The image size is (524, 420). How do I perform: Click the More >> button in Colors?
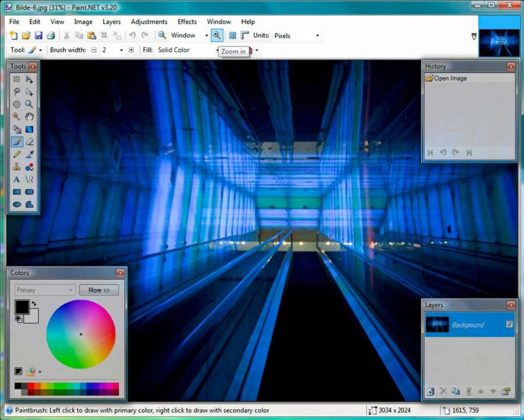pyautogui.click(x=99, y=290)
